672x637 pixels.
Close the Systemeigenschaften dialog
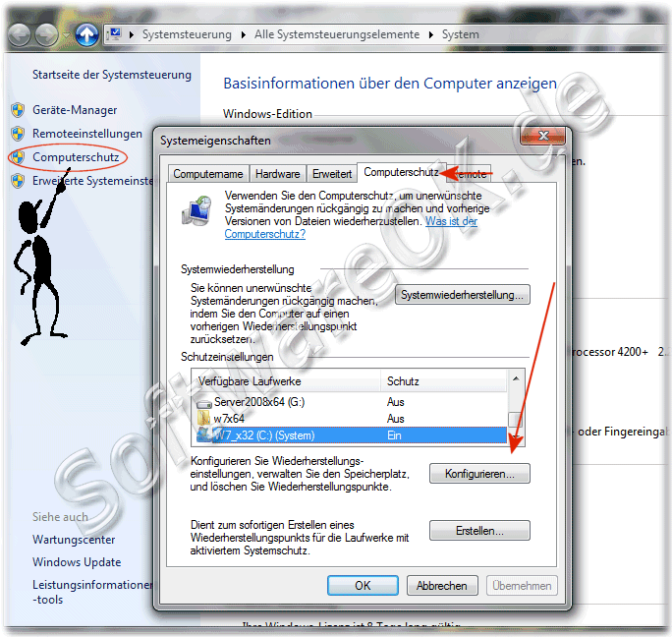coord(543,136)
